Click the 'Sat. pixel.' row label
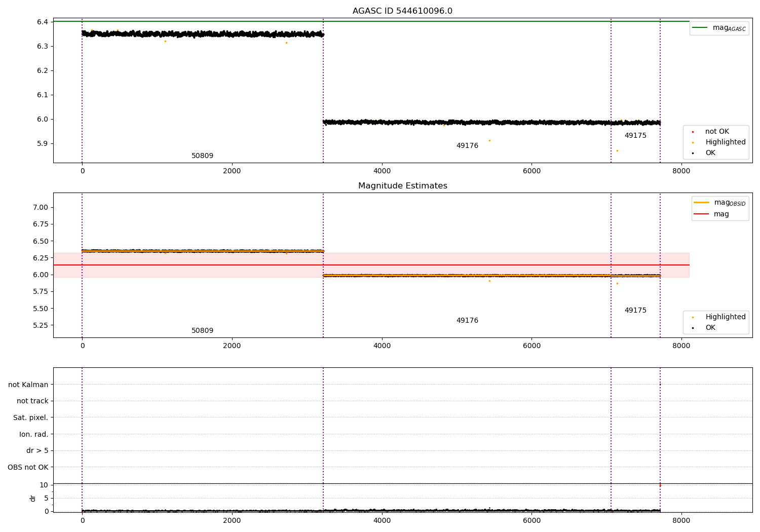 pos(31,417)
